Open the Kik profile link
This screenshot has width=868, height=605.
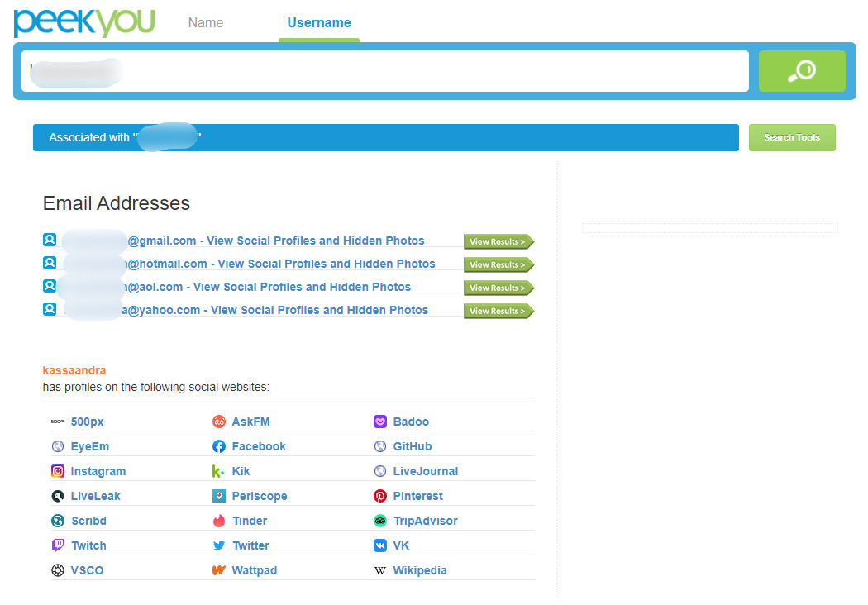pyautogui.click(x=241, y=472)
